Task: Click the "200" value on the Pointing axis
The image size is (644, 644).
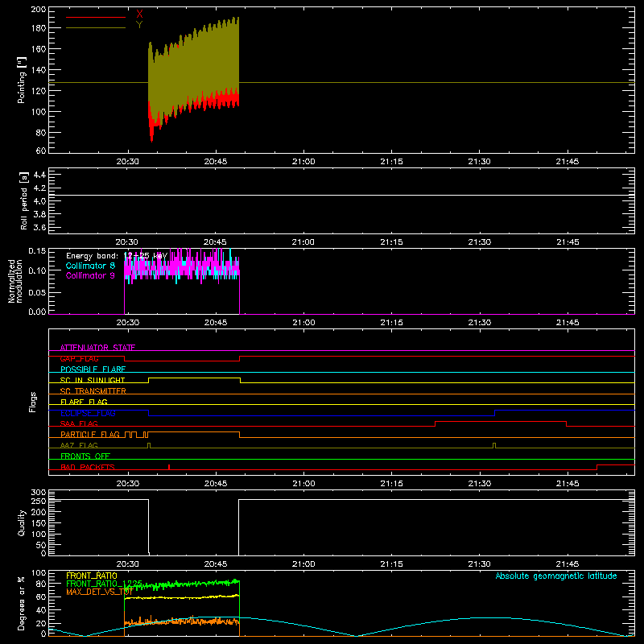Action: [38, 10]
